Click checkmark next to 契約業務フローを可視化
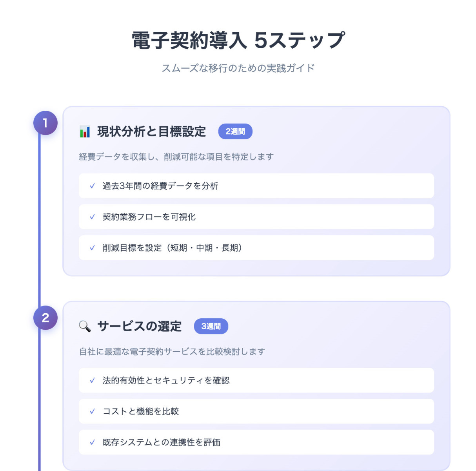Viewport: 476px width, 471px height. pyautogui.click(x=93, y=217)
